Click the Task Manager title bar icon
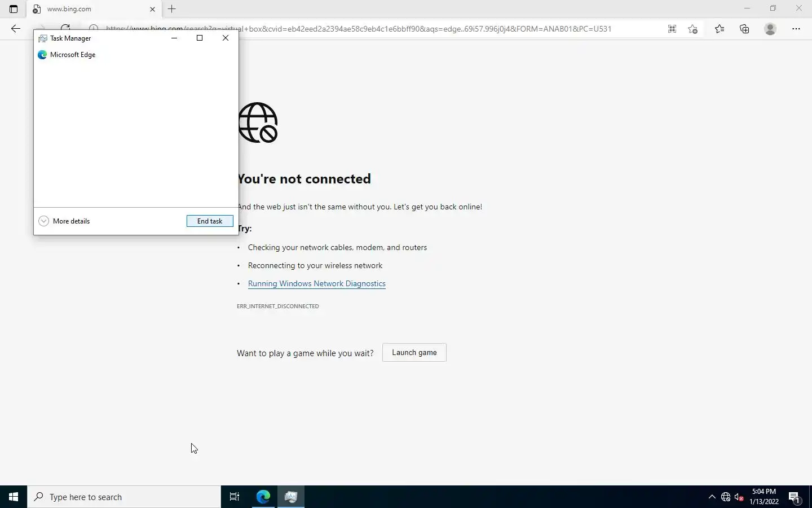812x508 pixels. (42, 38)
